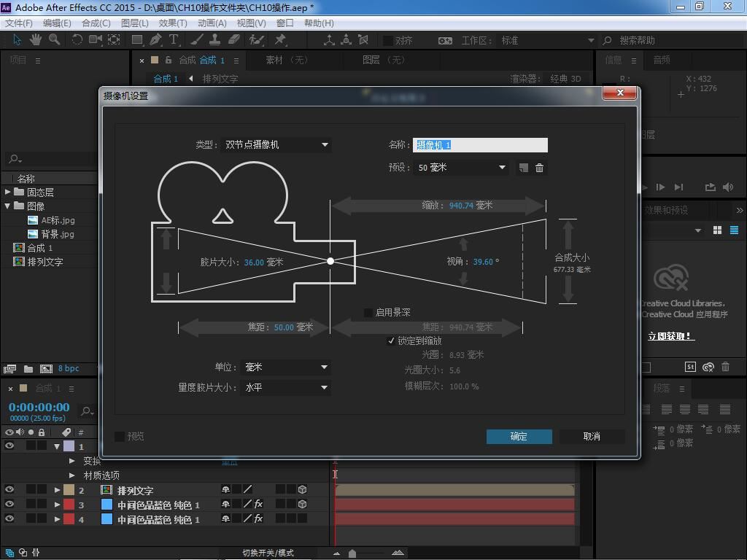This screenshot has width=747, height=560.
Task: Open the 量度胶片大小 dropdown
Action: [285, 388]
